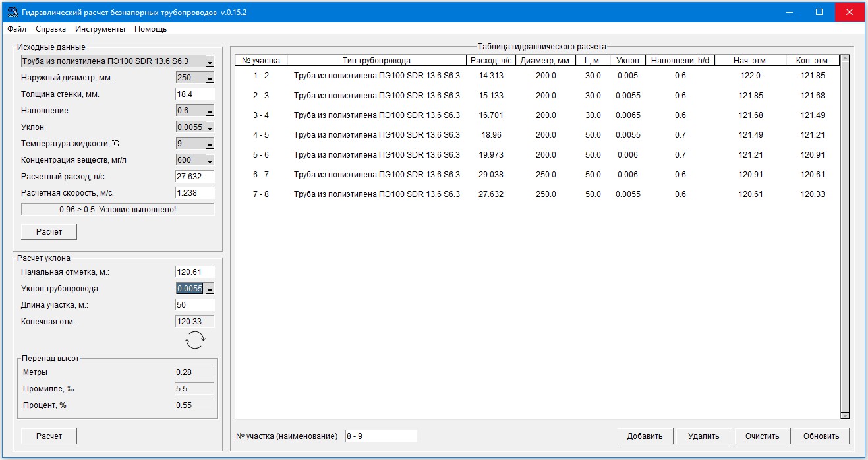Open the Справка menu
The image size is (868, 460).
51,29
